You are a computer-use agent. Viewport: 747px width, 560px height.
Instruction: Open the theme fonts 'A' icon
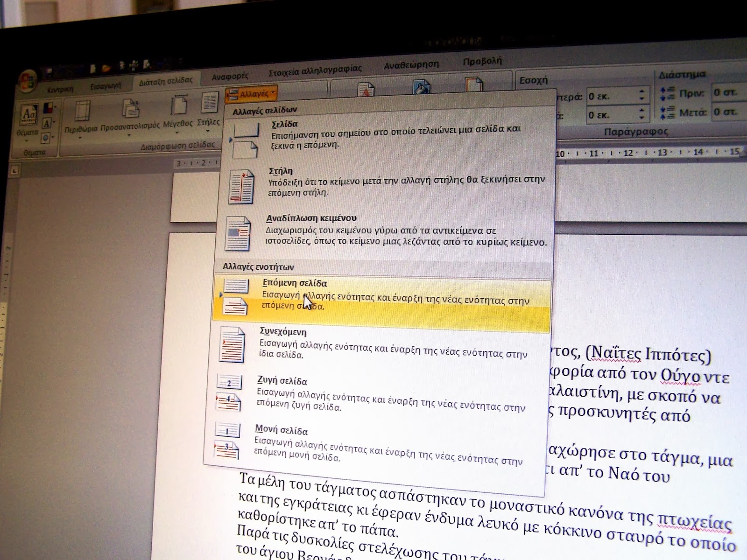47,124
